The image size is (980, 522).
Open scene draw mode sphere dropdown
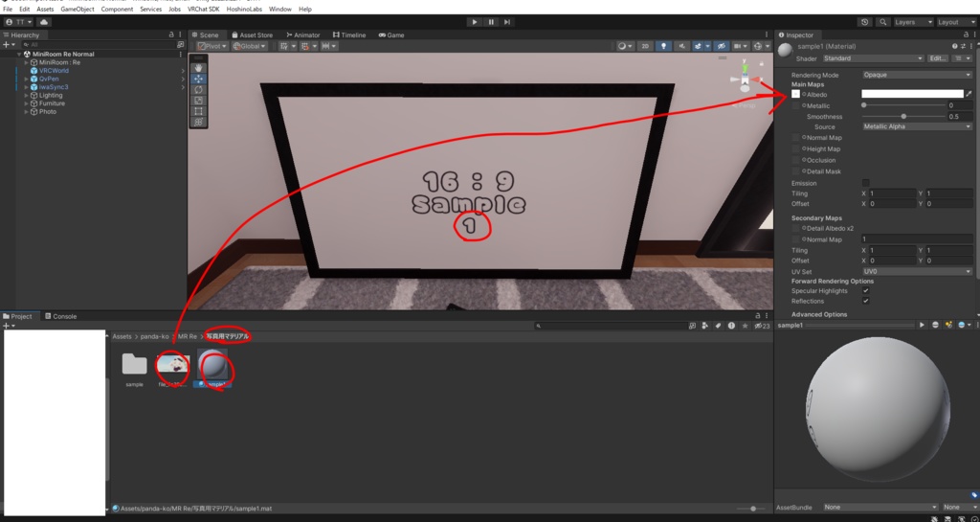[624, 46]
